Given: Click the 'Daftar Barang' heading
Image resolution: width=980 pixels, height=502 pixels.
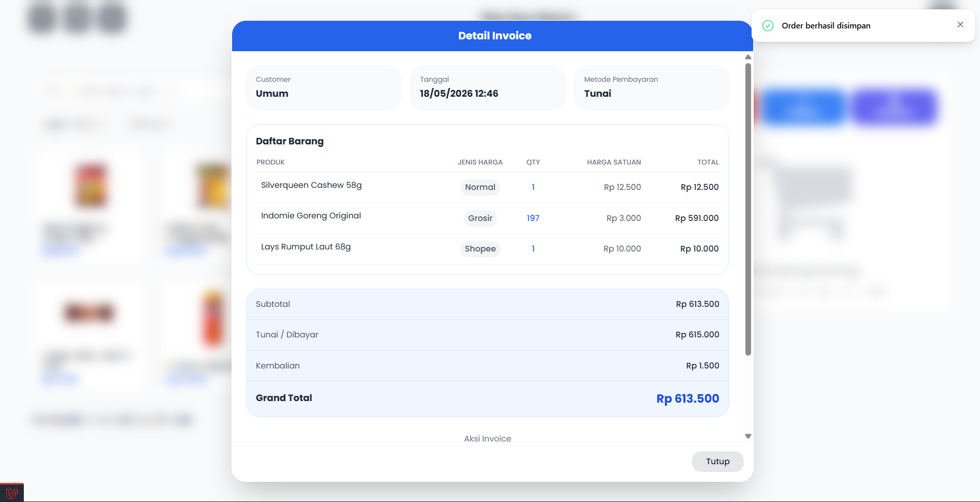Looking at the screenshot, I should (290, 141).
